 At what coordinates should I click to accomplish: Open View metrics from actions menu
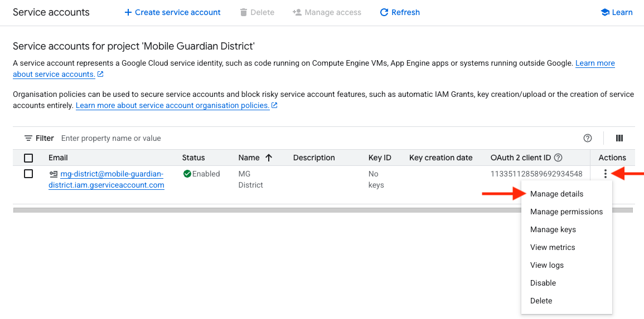coord(552,247)
